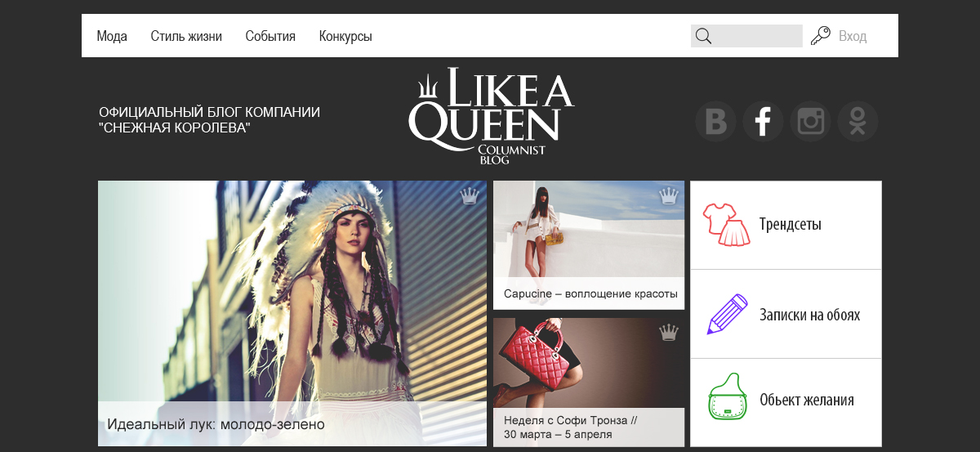
Task: Click the crown icon on Capucine card
Action: (669, 195)
